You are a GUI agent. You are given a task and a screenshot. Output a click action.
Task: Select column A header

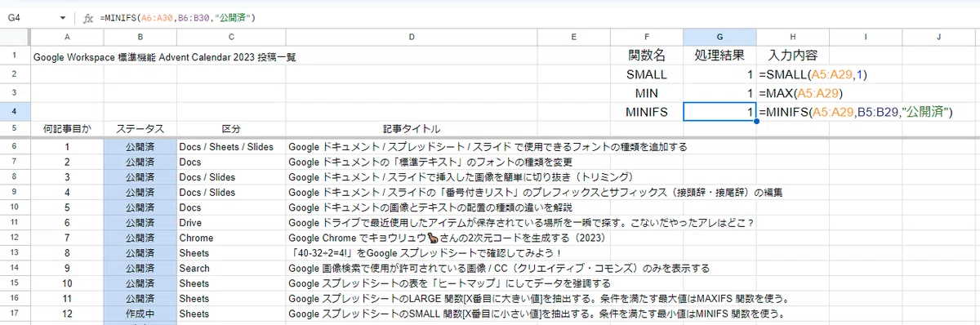tap(66, 37)
